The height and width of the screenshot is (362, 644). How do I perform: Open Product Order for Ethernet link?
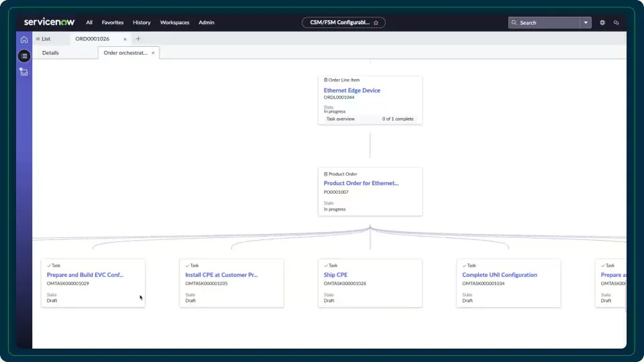click(361, 184)
